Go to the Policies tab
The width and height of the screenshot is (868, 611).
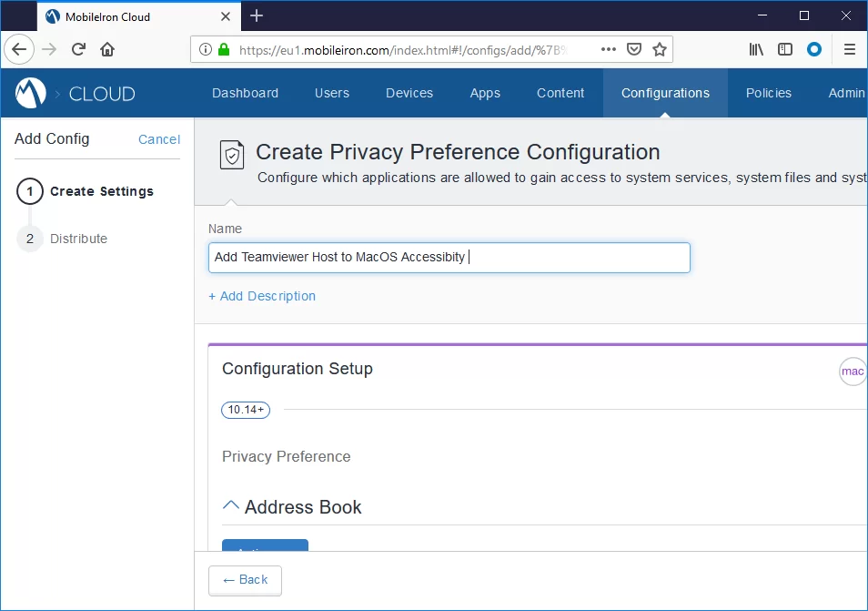pos(768,93)
